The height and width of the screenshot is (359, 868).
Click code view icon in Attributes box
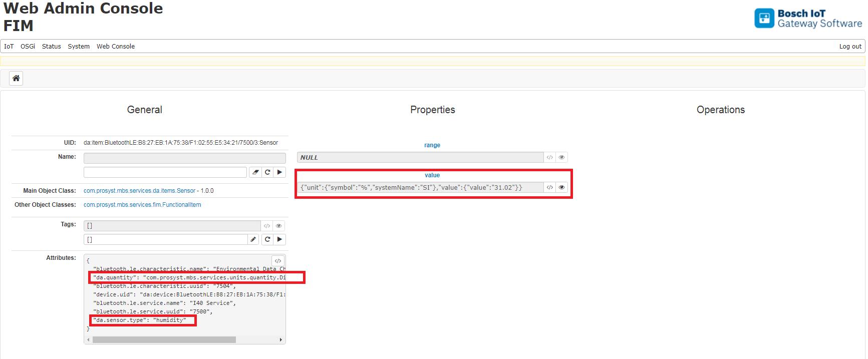(x=278, y=261)
